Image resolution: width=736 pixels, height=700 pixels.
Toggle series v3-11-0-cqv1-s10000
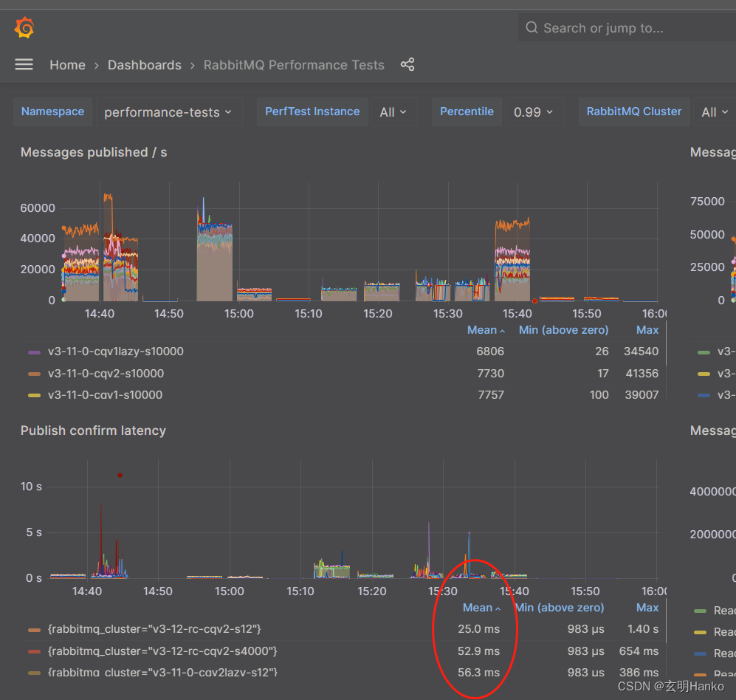(x=105, y=395)
